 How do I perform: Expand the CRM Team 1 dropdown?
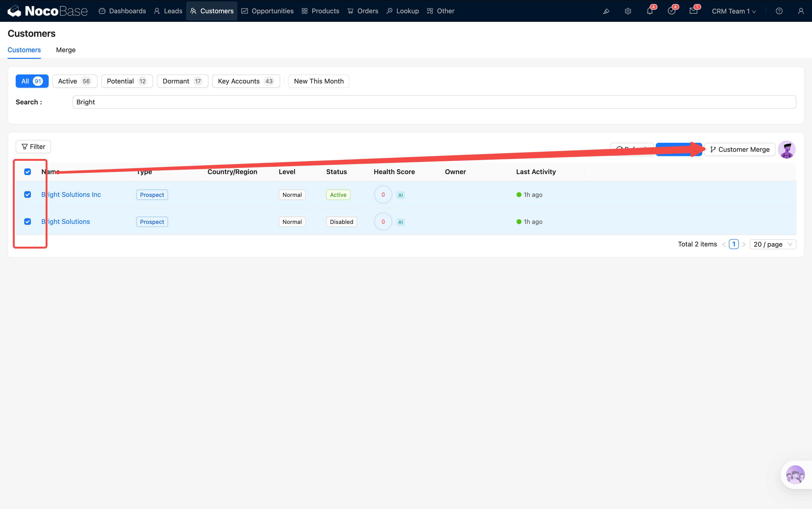(x=733, y=11)
